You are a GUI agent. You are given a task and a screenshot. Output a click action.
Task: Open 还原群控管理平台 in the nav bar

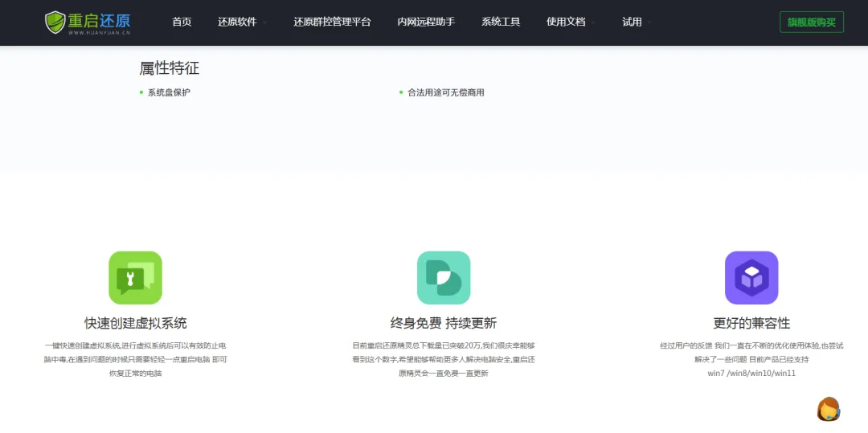(332, 22)
